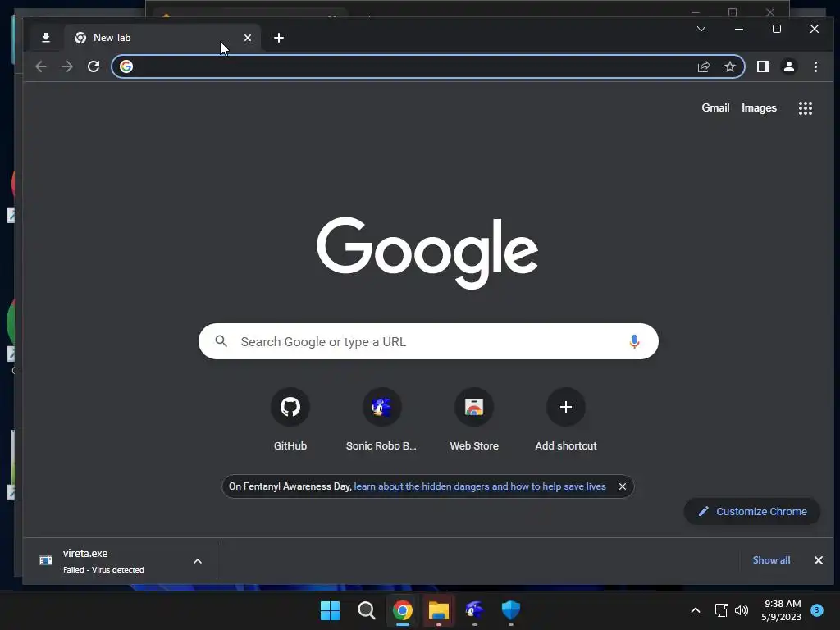This screenshot has width=840, height=630.
Task: Open taskbar Search
Action: (367, 610)
